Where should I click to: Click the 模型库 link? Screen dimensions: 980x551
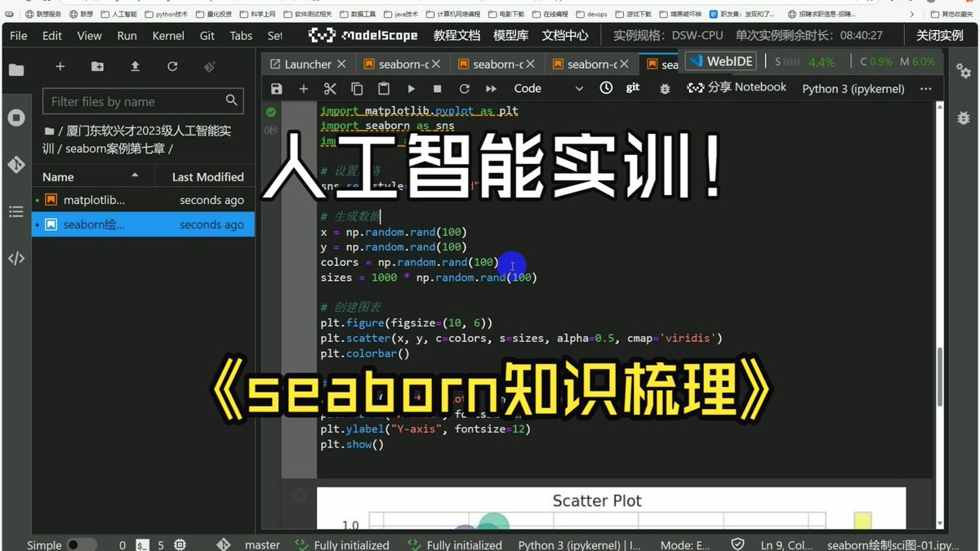point(511,35)
